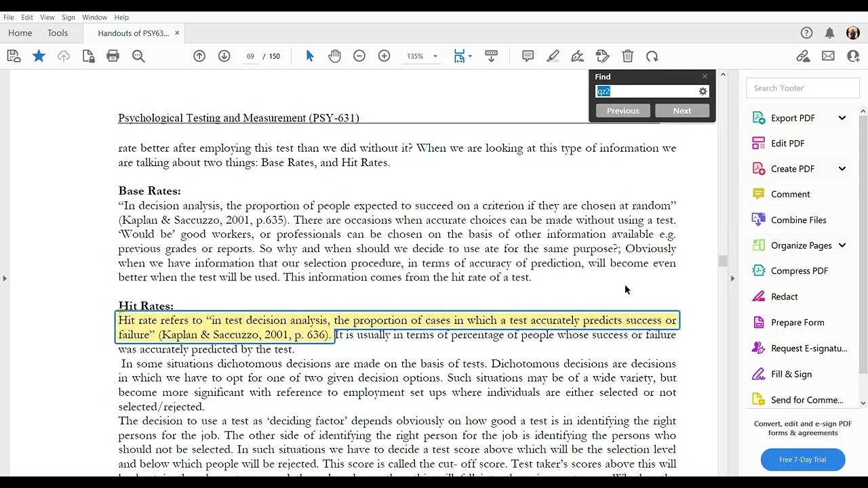Click the Search tools input field
The height and width of the screenshot is (488, 868).
[x=803, y=88]
